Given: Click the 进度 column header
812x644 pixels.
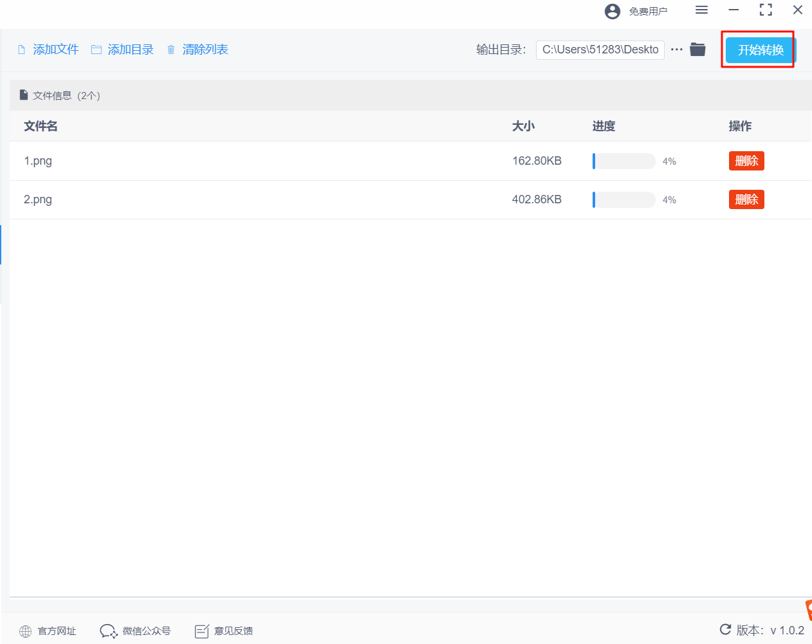Looking at the screenshot, I should 604,126.
